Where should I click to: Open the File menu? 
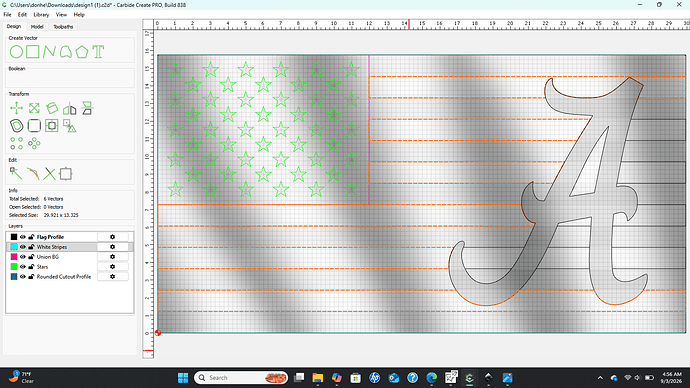coord(7,15)
